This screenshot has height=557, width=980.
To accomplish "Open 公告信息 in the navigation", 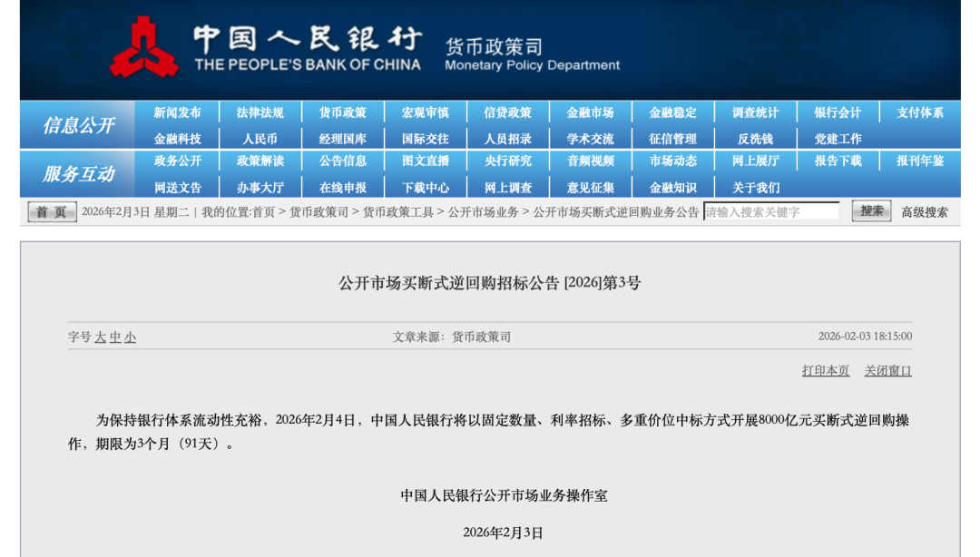I will pyautogui.click(x=342, y=161).
